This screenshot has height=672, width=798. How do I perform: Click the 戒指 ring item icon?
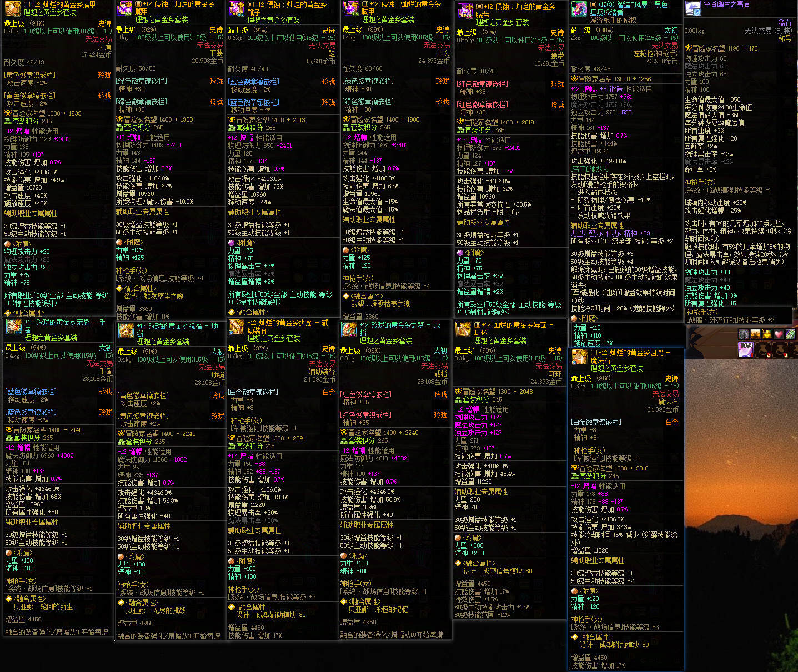coord(349,329)
